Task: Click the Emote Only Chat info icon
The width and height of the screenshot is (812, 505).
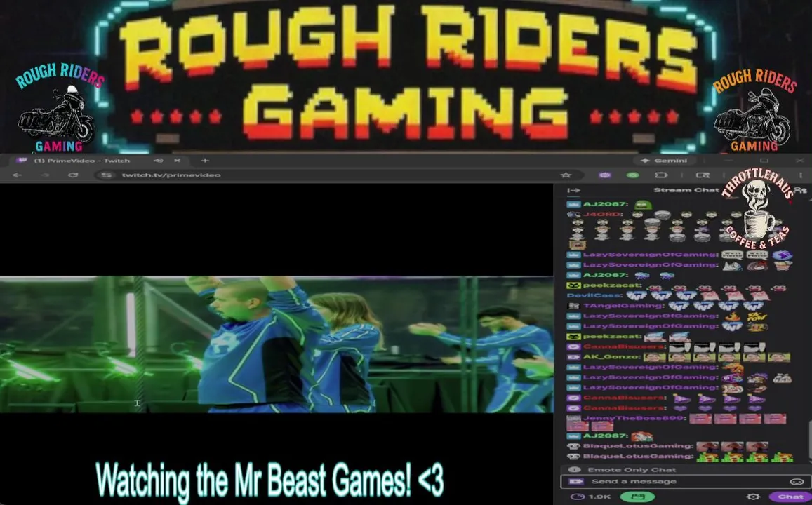Action: [x=574, y=470]
